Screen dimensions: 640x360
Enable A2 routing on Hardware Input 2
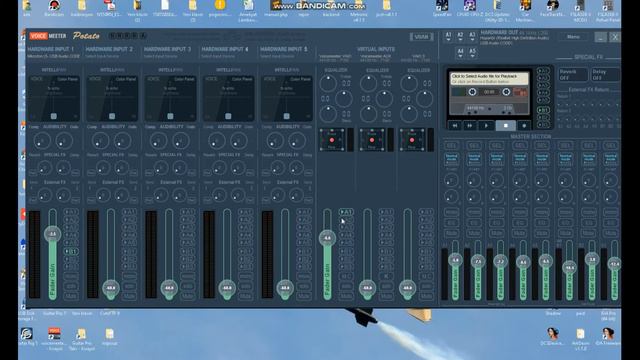[x=129, y=220]
